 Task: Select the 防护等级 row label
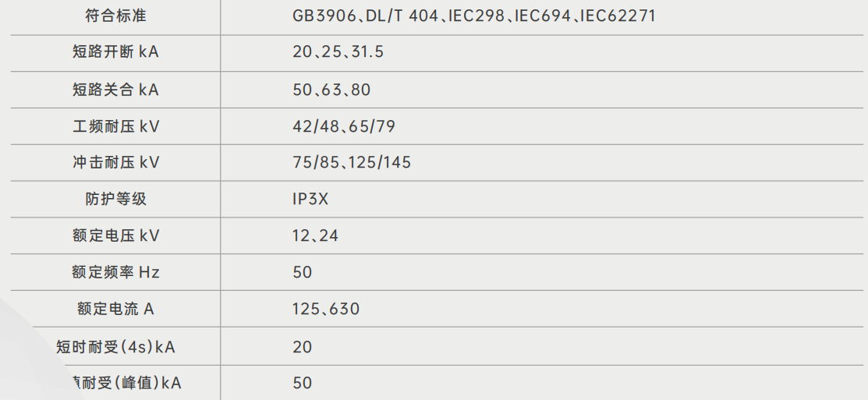(x=115, y=199)
